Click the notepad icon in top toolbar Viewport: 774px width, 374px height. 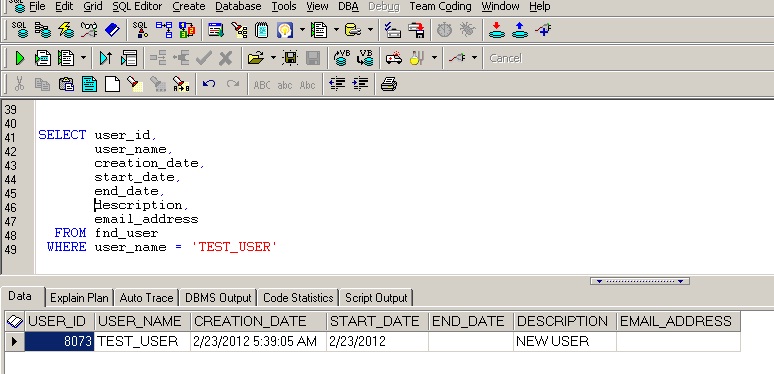(x=262, y=30)
